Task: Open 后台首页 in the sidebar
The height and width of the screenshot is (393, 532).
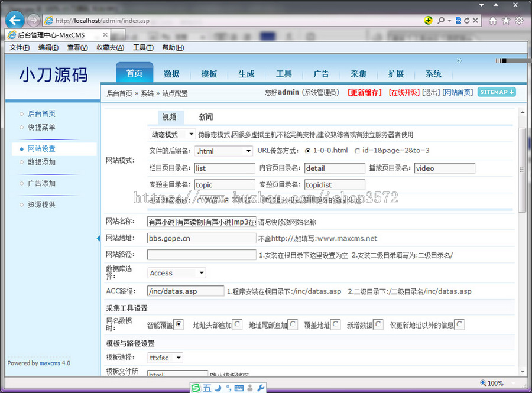Action: [41, 113]
